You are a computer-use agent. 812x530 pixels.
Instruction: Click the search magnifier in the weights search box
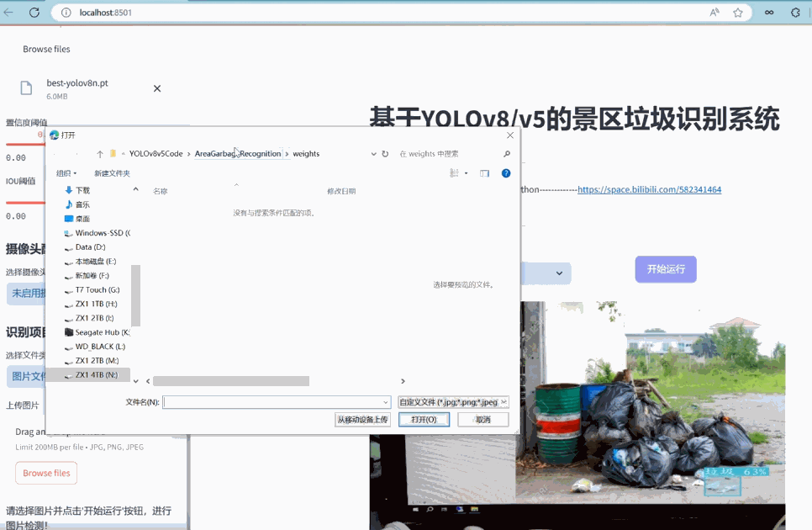click(505, 153)
